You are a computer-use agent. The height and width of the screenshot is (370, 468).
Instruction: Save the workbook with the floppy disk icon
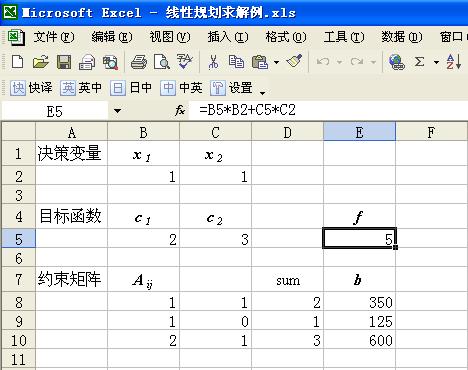pos(64,62)
